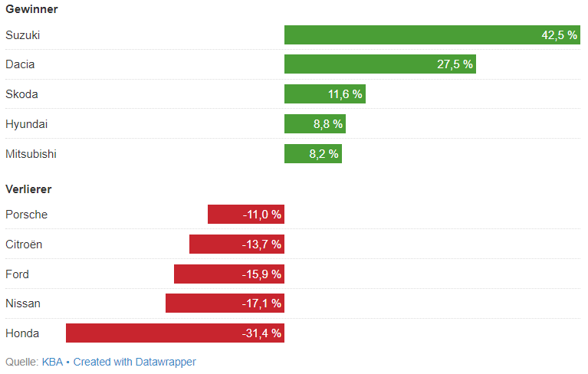Image resolution: width=588 pixels, height=374 pixels.
Task: Click the red Ford -15,9 % bar
Action: click(x=228, y=274)
